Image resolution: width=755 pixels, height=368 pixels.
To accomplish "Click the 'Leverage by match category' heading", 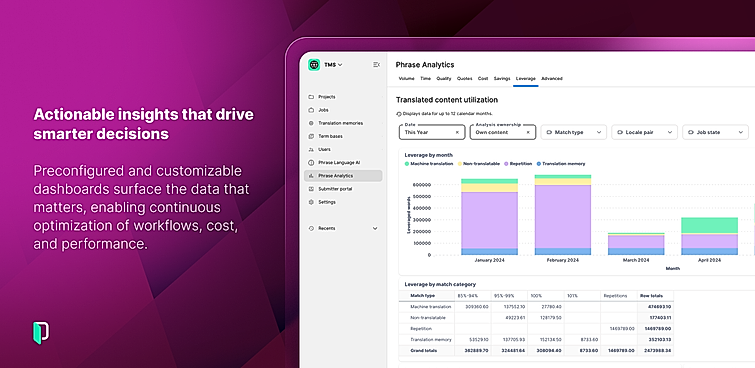I will 440,284.
